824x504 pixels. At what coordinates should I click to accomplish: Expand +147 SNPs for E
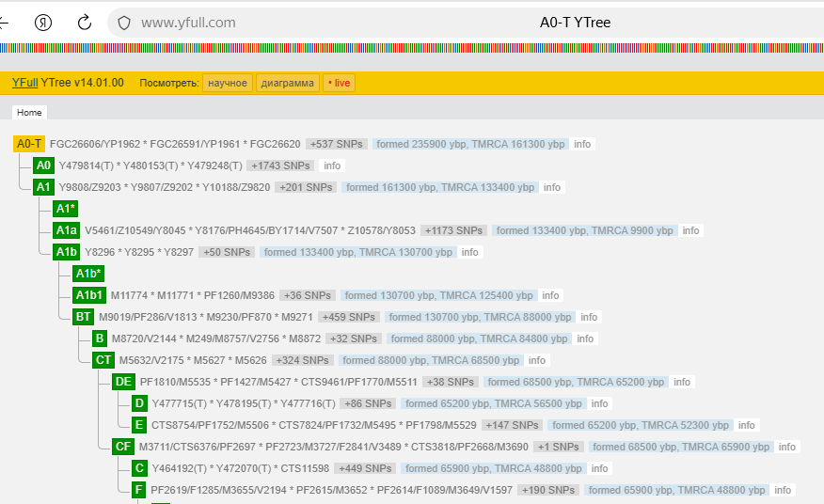tap(512, 425)
